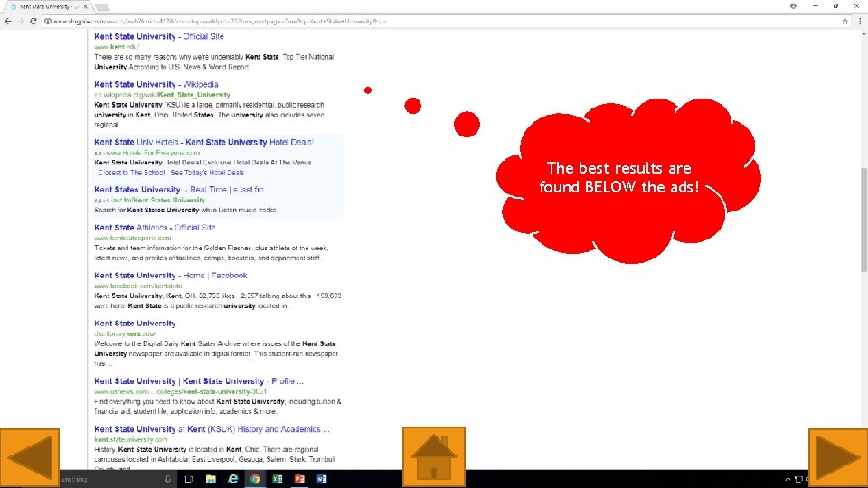
Task: Open the Kent State Univ Hotels ad link
Action: pyautogui.click(x=203, y=142)
